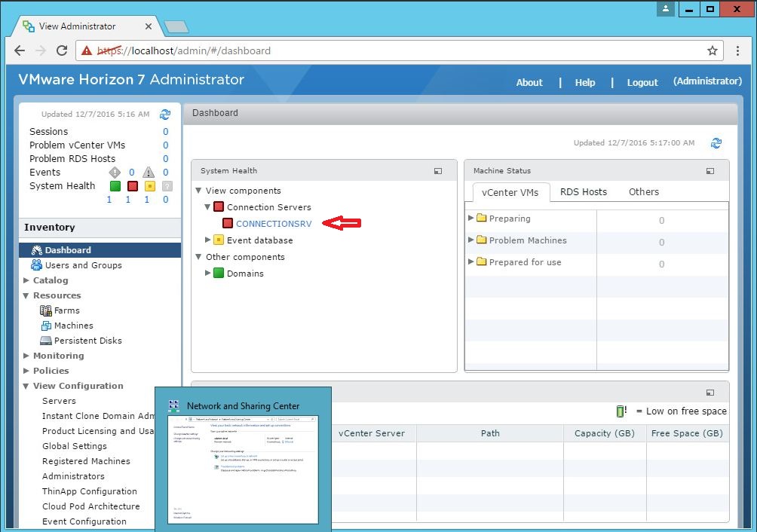This screenshot has height=532, width=757.
Task: Collapse the Connection Servers node
Action: point(207,207)
